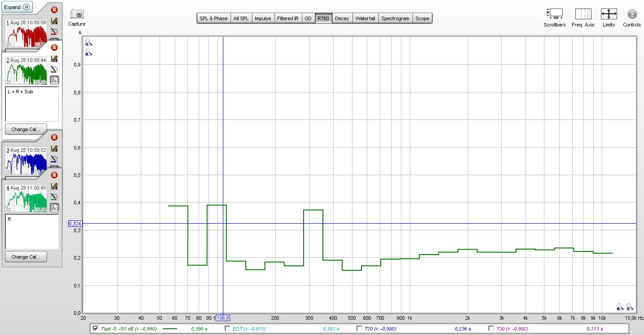
Task: Toggle notes icon of measurement 4
Action: click(54, 208)
